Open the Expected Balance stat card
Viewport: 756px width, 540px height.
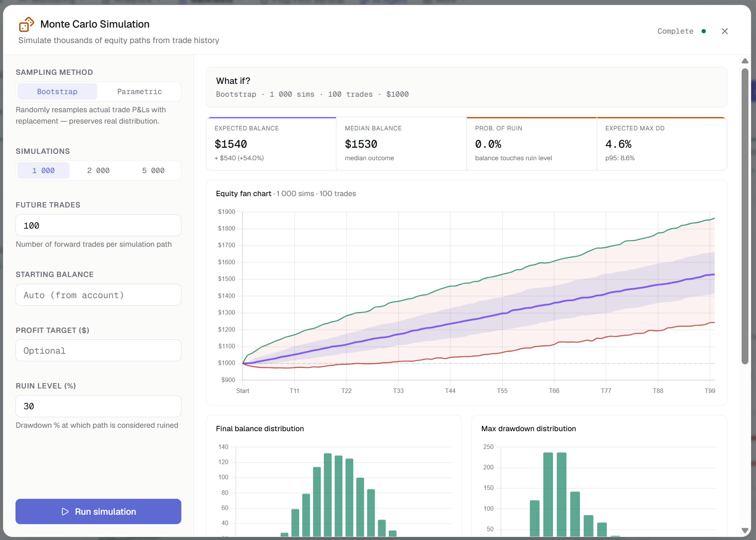[271, 144]
